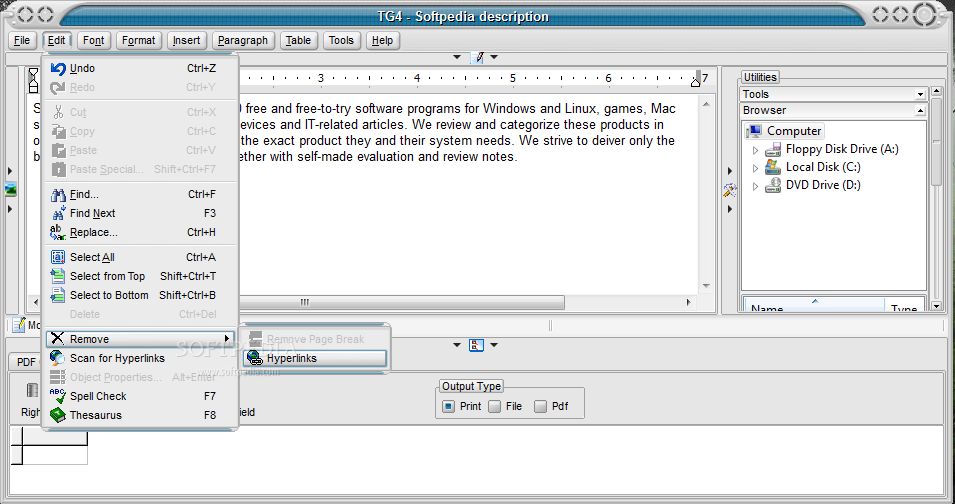Click the layout icon on lower toolbar bar
955x504 pixels.
point(476,345)
